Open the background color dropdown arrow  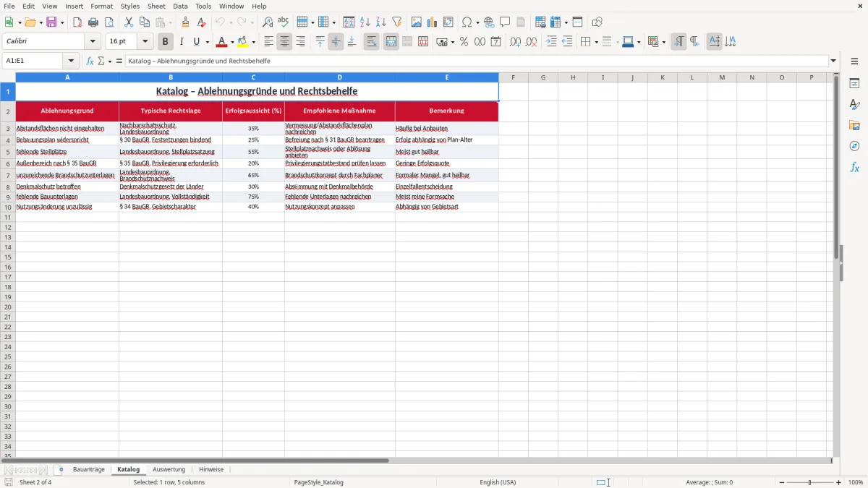(x=254, y=42)
